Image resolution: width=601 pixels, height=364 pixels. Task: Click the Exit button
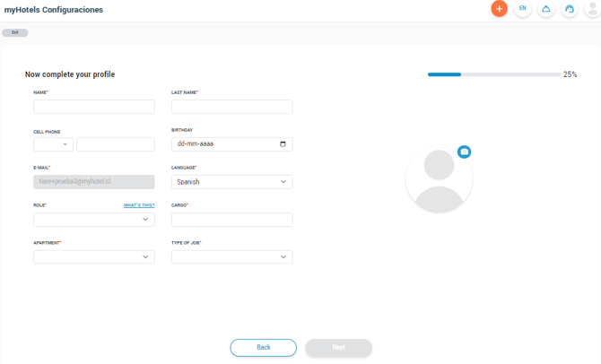tap(15, 32)
